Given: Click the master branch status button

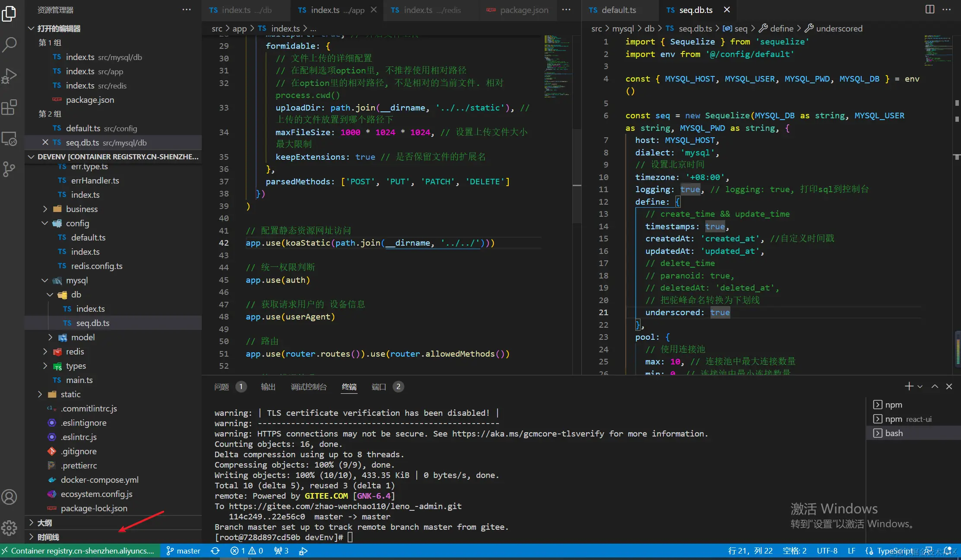Looking at the screenshot, I should 184,551.
